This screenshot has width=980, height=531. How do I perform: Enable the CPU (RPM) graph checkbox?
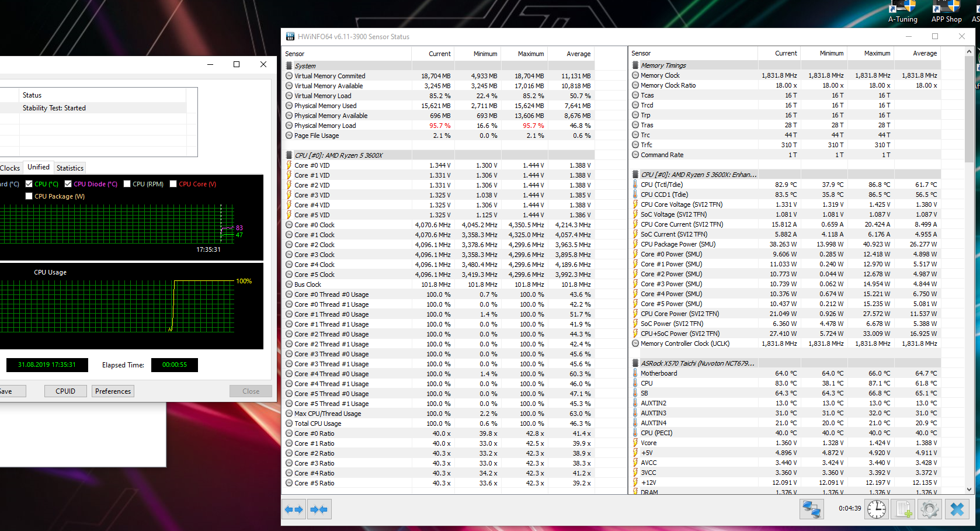point(127,184)
